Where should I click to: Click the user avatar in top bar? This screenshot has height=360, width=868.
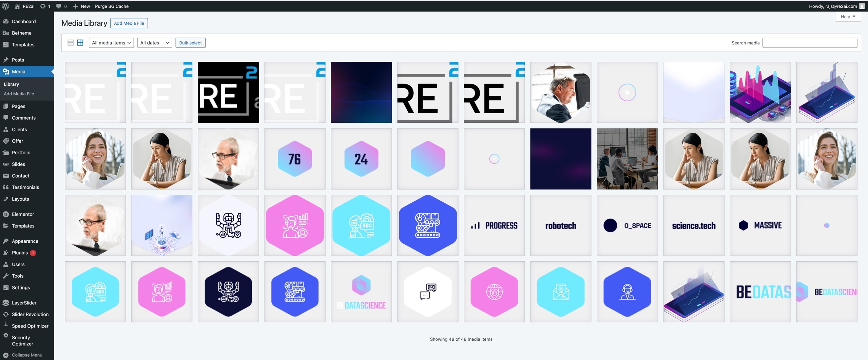pyautogui.click(x=862, y=6)
